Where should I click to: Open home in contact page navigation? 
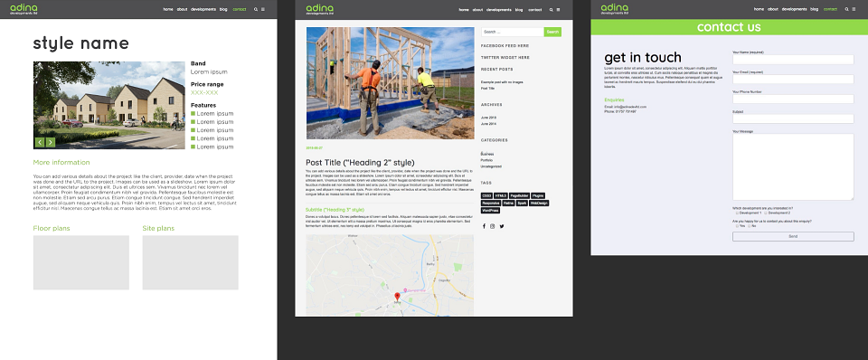click(759, 9)
